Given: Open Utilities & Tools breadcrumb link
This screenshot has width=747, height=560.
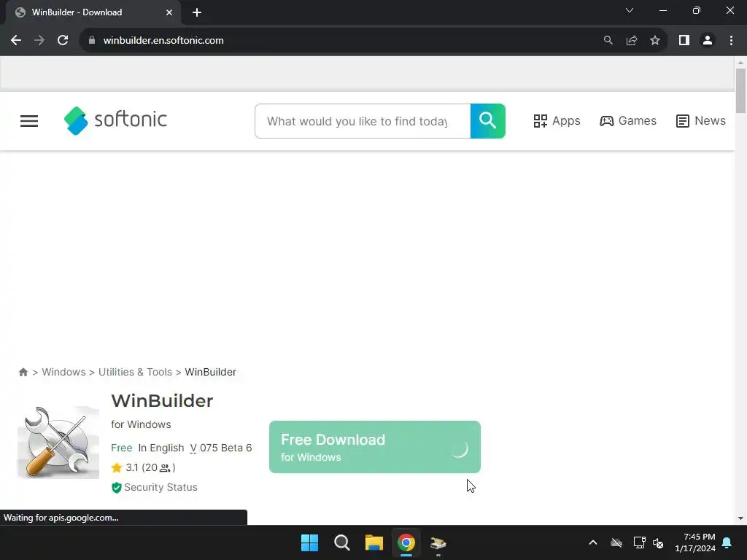Looking at the screenshot, I should pyautogui.click(x=135, y=372).
